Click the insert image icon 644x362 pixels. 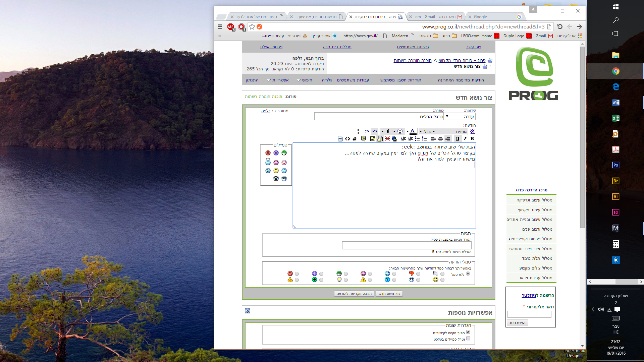373,139
